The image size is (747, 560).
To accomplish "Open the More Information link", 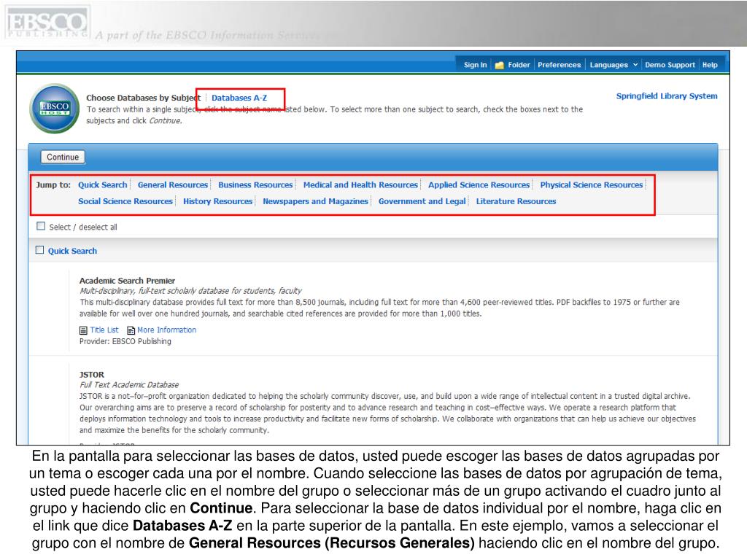I will pos(167,330).
